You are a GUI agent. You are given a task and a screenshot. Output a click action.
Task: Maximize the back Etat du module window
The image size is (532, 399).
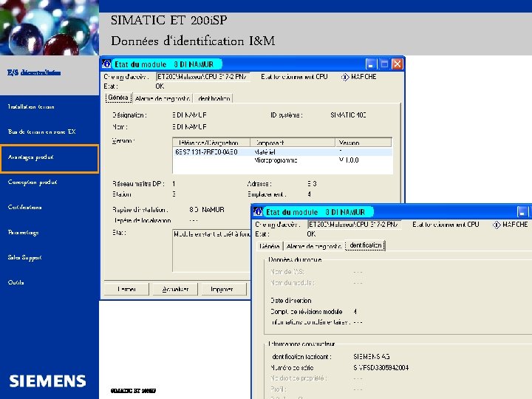click(384, 64)
